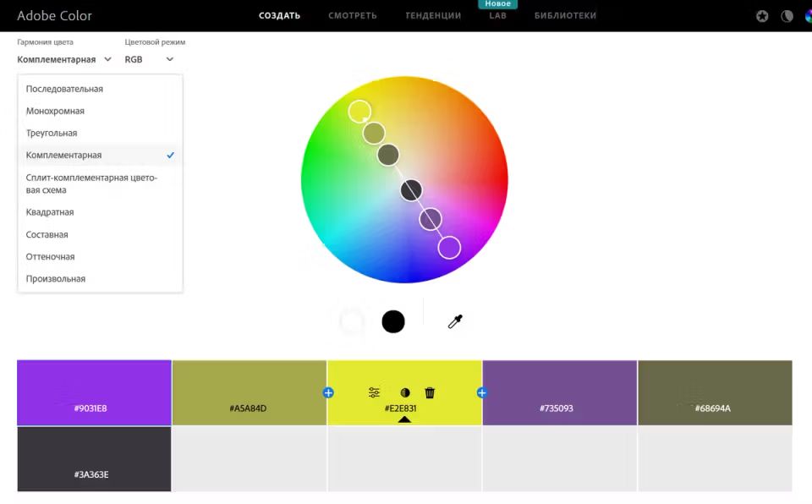Screen dimensions: 812x504
Task: Click the half-circle contrast icon on the yellow swatch
Action: click(x=405, y=392)
